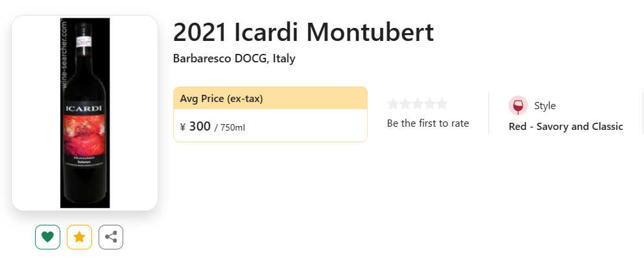Image resolution: width=644 pixels, height=267 pixels.
Task: Rate with the fifth star
Action: [442, 104]
